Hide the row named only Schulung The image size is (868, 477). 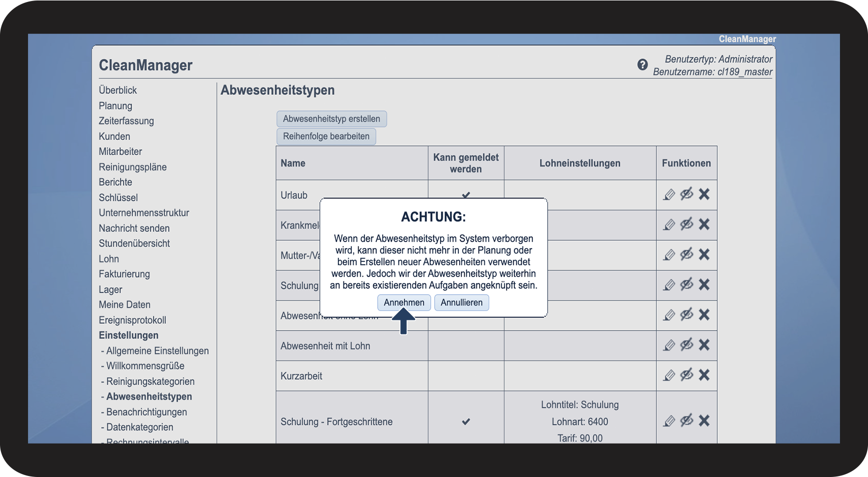687,284
